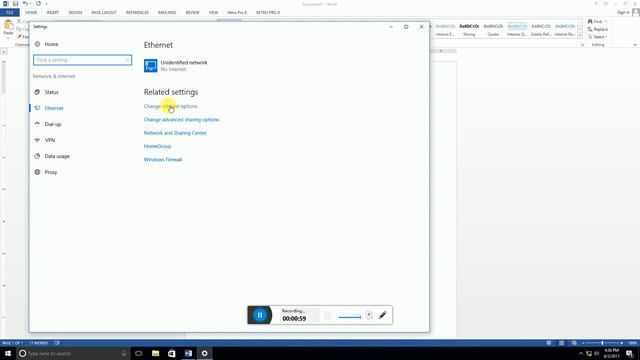
Task: Click the Find a setting search box
Action: (x=82, y=60)
